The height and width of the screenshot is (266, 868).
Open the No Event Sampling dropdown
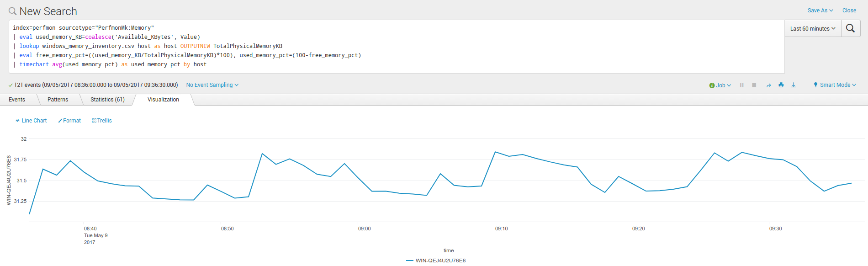212,85
